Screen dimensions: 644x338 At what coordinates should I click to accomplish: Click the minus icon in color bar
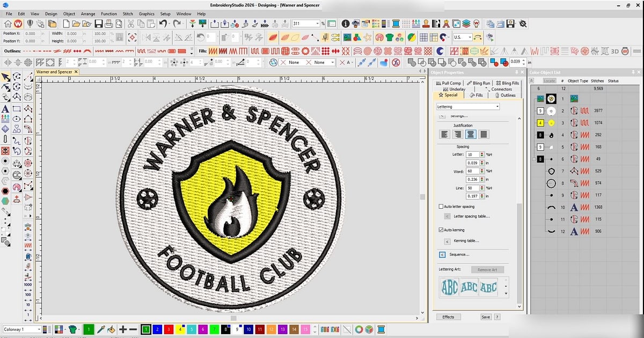[133, 329]
